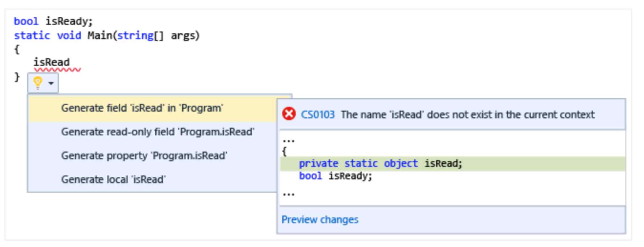Screen dimensions: 644x247
Task: Click the yellow lightbulb quick actions icon
Action: 38,82
